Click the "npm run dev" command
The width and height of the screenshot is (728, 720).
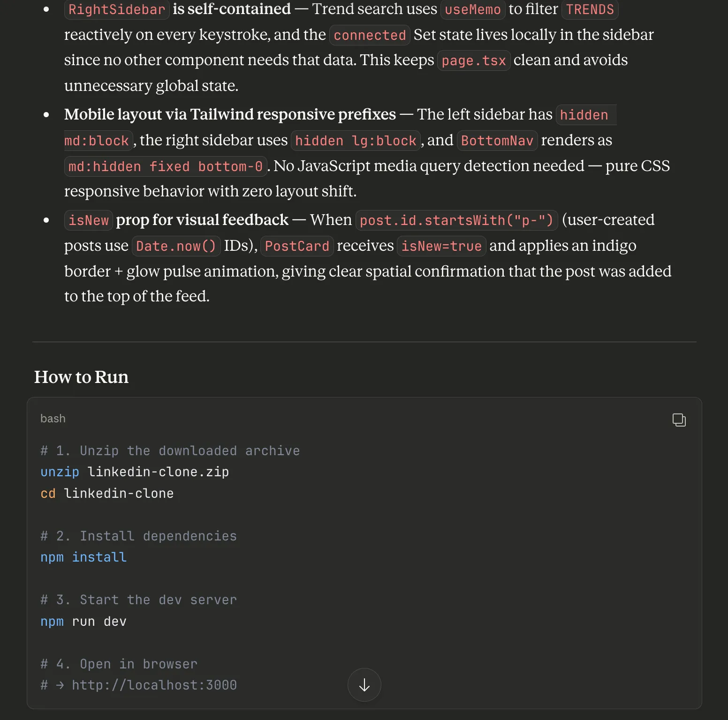coord(83,622)
